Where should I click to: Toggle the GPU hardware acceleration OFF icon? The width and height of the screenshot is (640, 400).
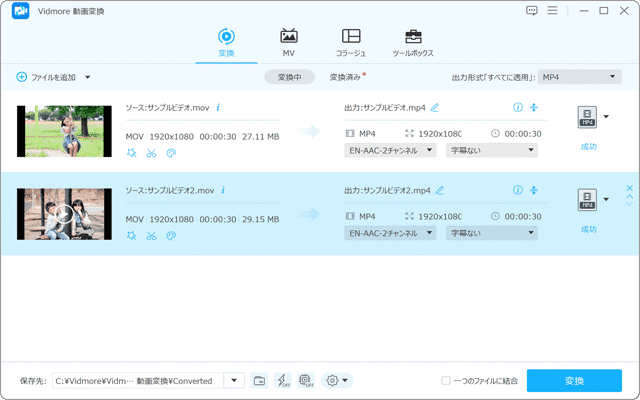306,381
